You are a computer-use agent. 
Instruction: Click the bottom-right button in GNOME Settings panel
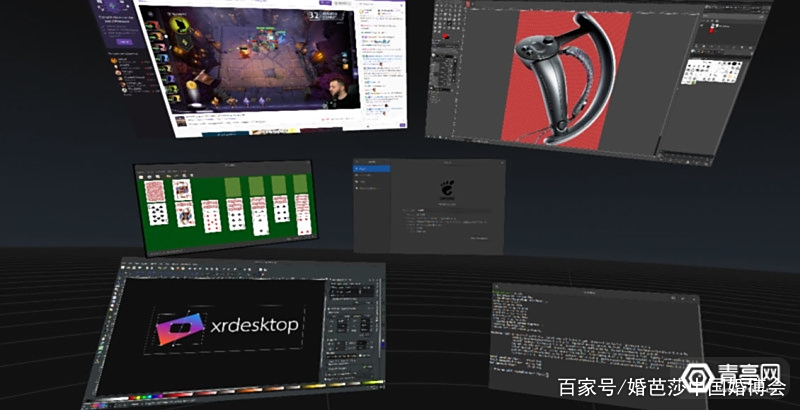click(x=479, y=238)
